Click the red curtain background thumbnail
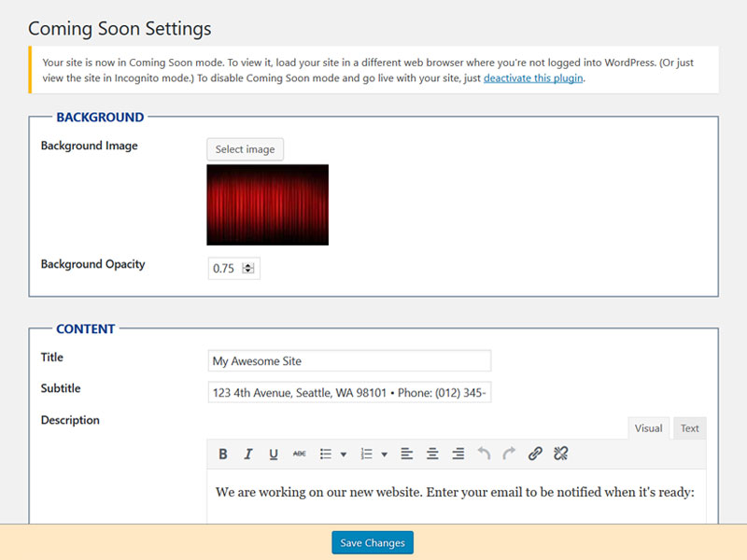Screen dimensions: 747x560 [x=268, y=204]
